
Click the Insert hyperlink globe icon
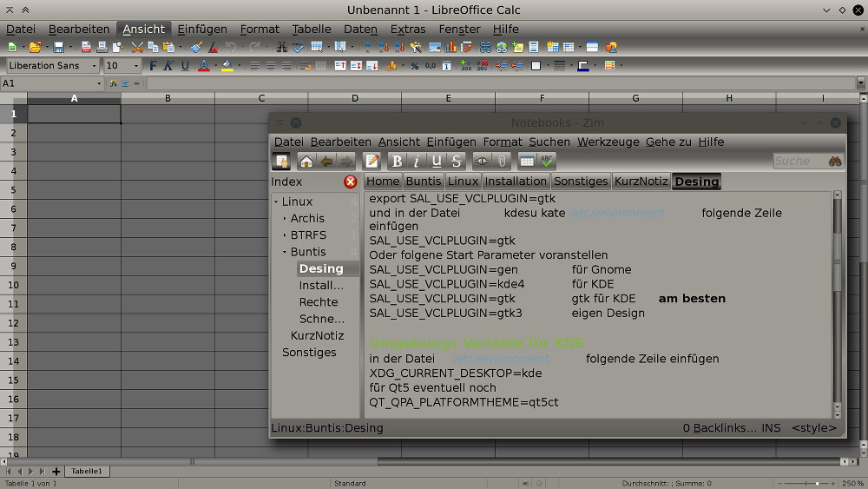coord(502,47)
